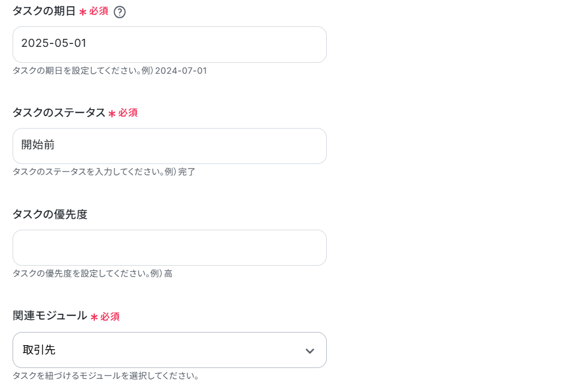Click the タスクの期日 field label
The image size is (561, 392).
tap(44, 11)
